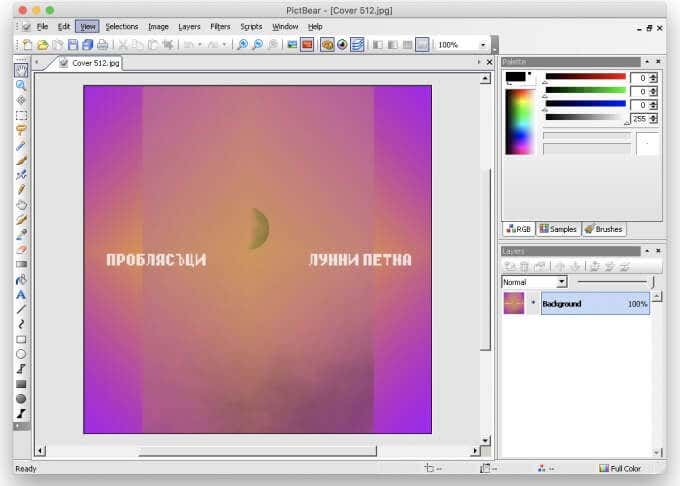Click the Save All toolbar icon

tap(88, 45)
